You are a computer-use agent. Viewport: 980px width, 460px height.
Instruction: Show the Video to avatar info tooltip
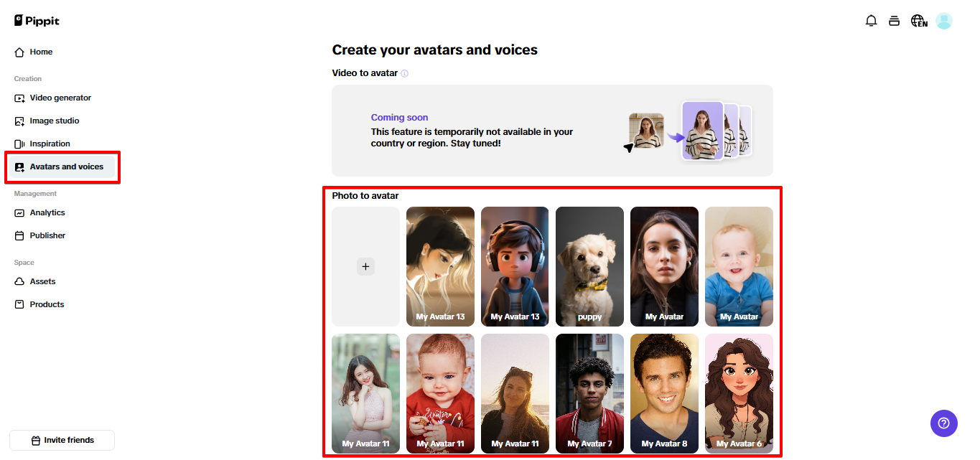pyautogui.click(x=406, y=73)
